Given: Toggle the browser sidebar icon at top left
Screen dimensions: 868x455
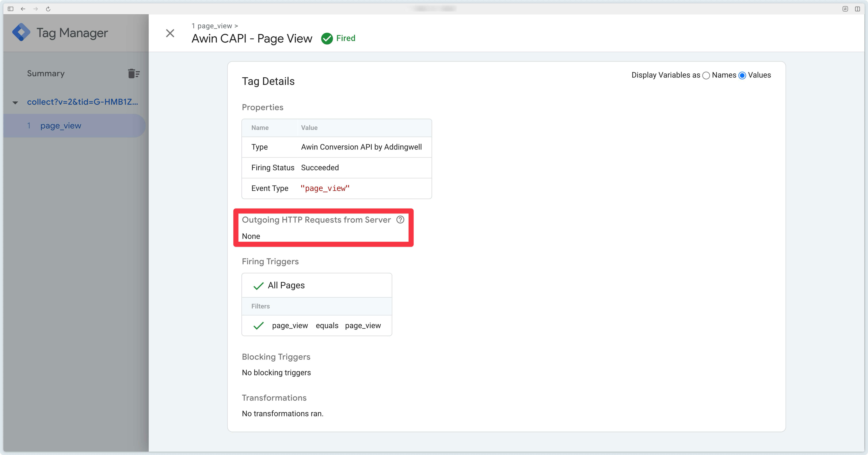Looking at the screenshot, I should [11, 9].
